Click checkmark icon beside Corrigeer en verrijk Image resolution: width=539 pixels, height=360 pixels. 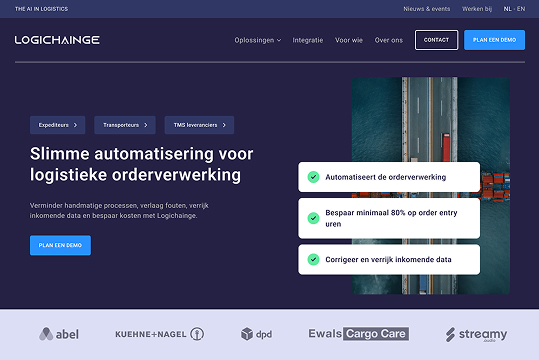313,259
